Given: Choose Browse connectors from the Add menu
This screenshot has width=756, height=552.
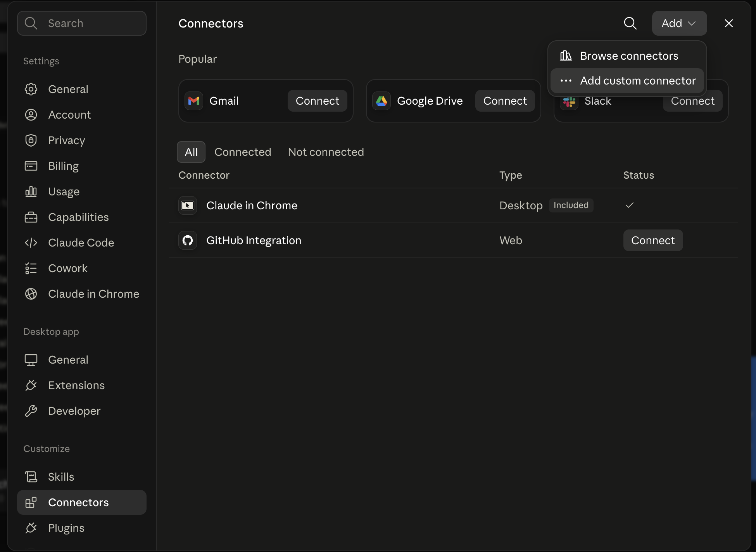Looking at the screenshot, I should tap(627, 56).
